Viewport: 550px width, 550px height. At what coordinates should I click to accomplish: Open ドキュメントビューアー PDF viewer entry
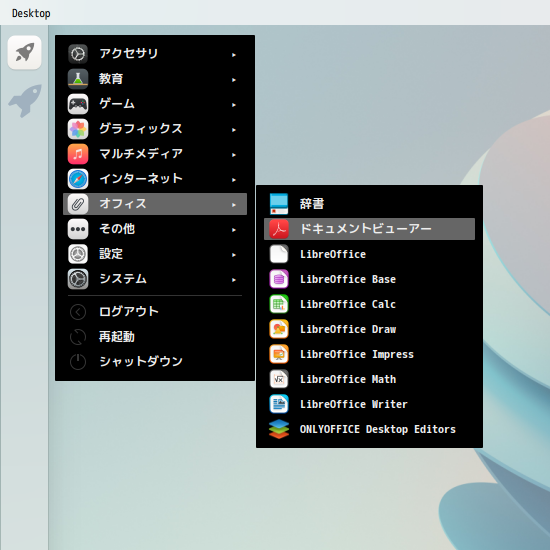pyautogui.click(x=369, y=229)
